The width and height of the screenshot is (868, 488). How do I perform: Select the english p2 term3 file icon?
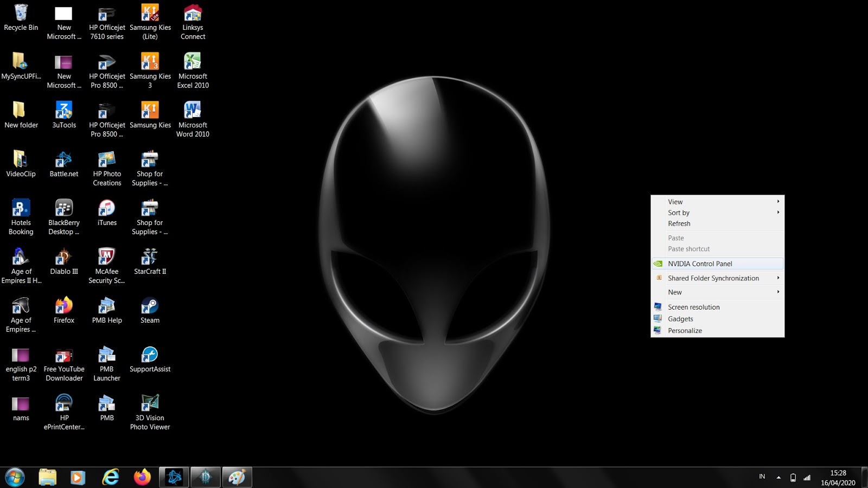(21, 363)
